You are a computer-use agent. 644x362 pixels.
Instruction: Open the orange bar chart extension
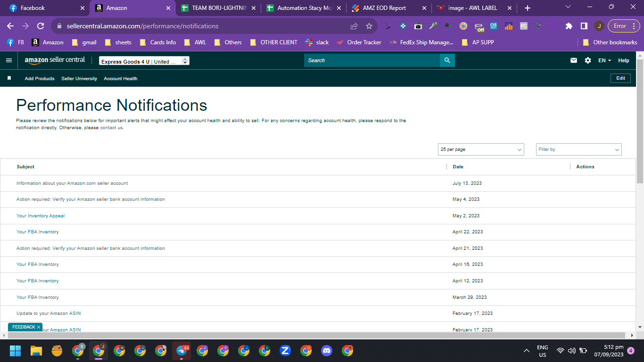tap(509, 26)
